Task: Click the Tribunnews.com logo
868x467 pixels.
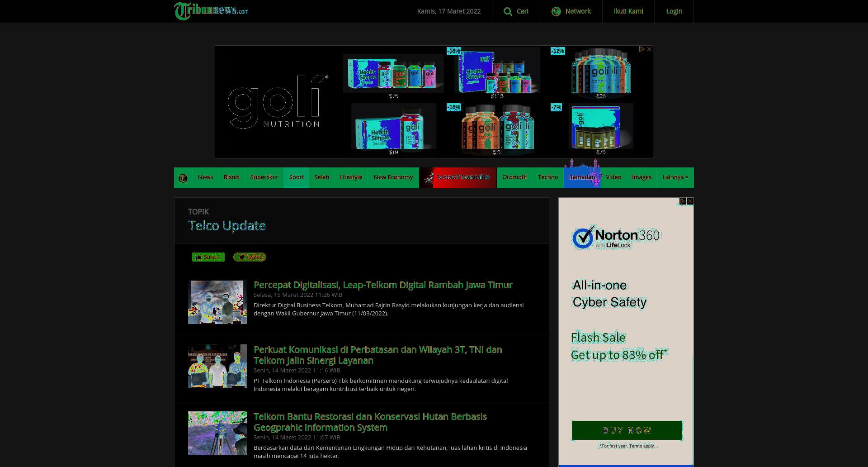Action: [211, 11]
